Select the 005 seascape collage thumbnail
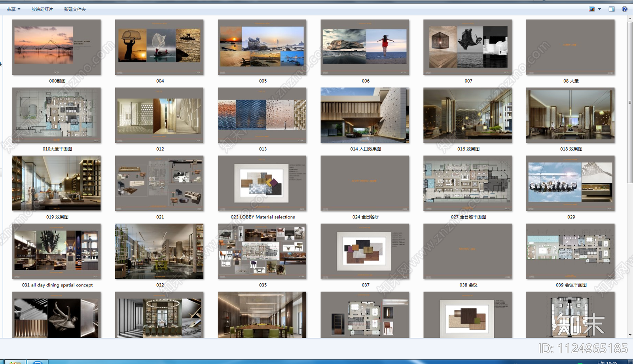Viewport: 633px width, 364px height. point(262,47)
